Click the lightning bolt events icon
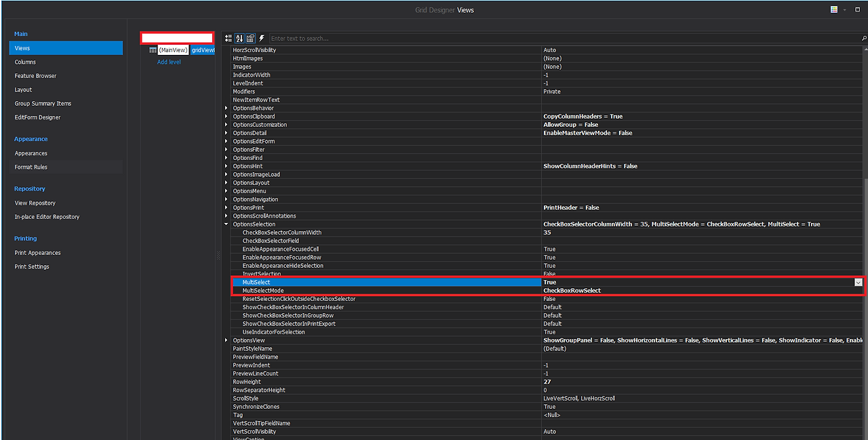 coord(261,38)
